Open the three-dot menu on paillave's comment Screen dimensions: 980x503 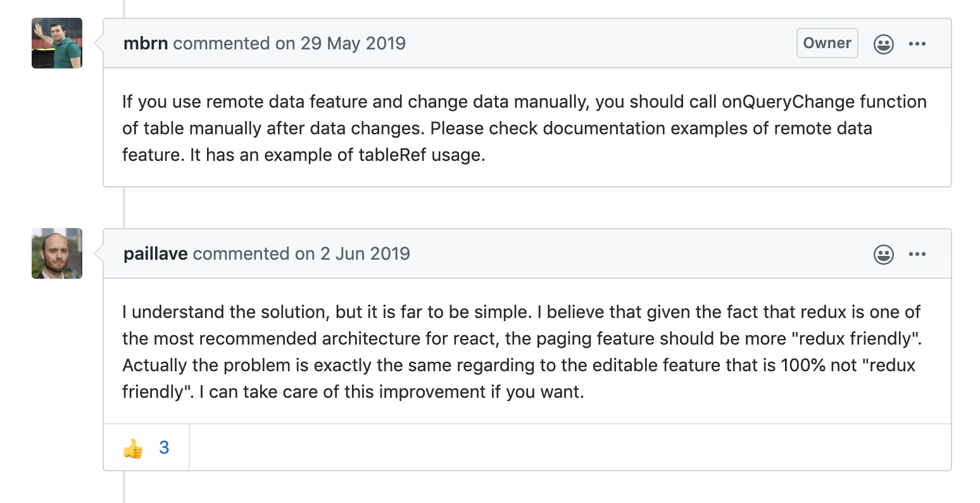tap(917, 254)
